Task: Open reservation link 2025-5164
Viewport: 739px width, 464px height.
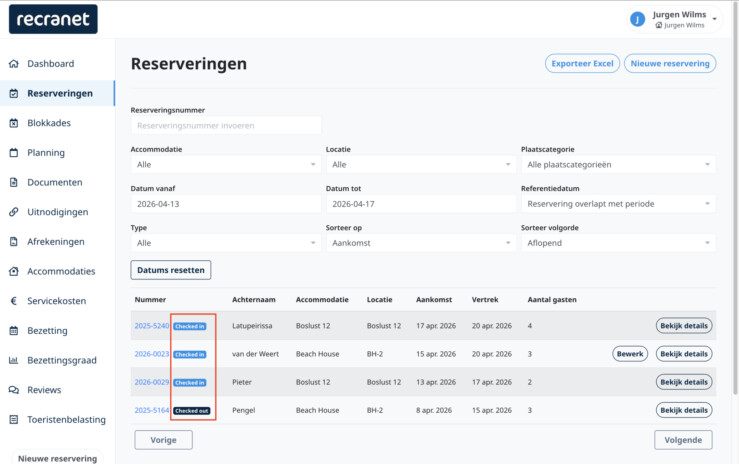Action: 151,410
